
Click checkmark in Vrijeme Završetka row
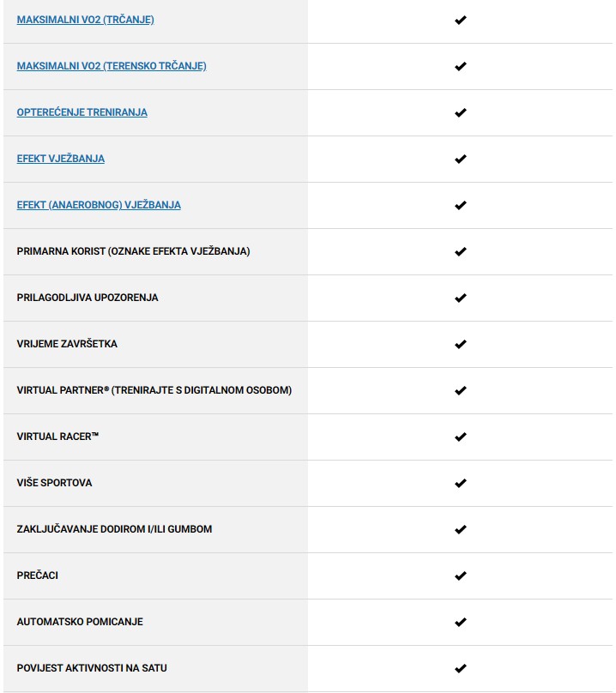pyautogui.click(x=461, y=344)
